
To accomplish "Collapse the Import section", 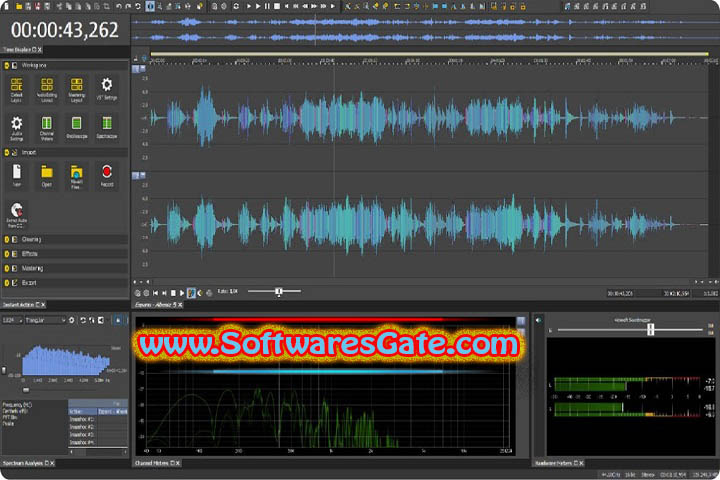I will (x=7, y=152).
